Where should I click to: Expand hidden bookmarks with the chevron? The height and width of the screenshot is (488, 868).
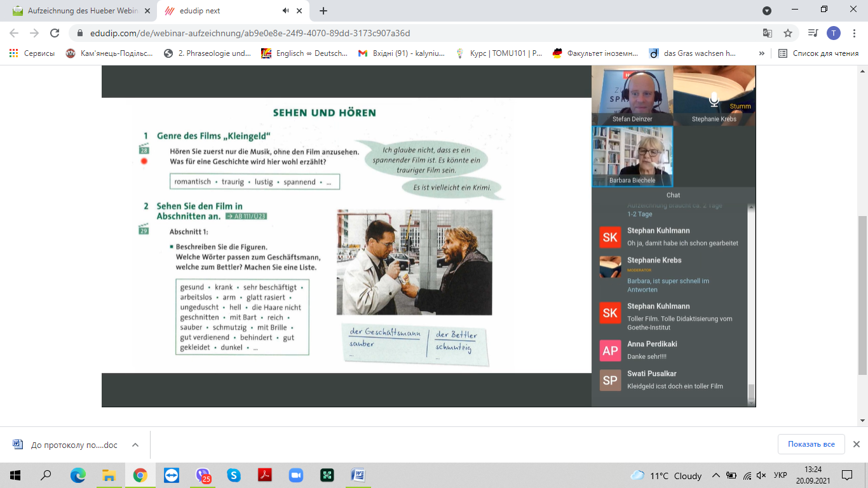[761, 53]
